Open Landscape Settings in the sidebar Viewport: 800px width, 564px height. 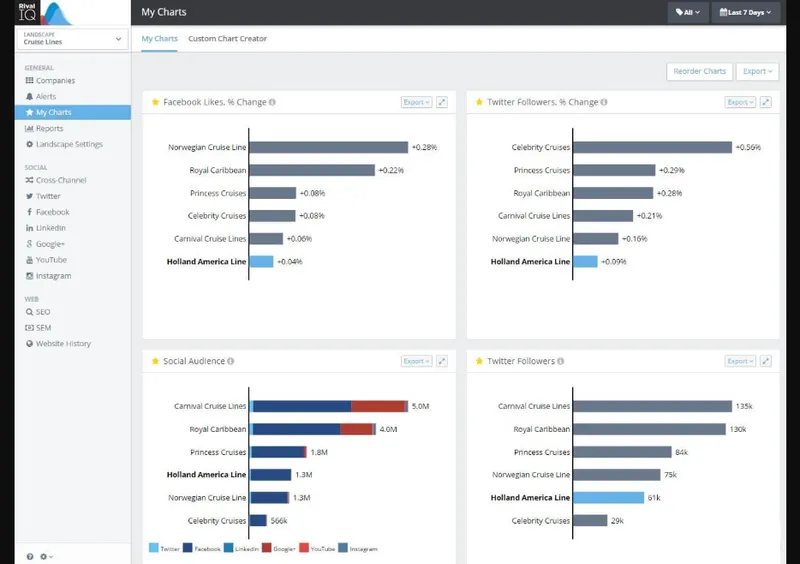pyautogui.click(x=64, y=144)
